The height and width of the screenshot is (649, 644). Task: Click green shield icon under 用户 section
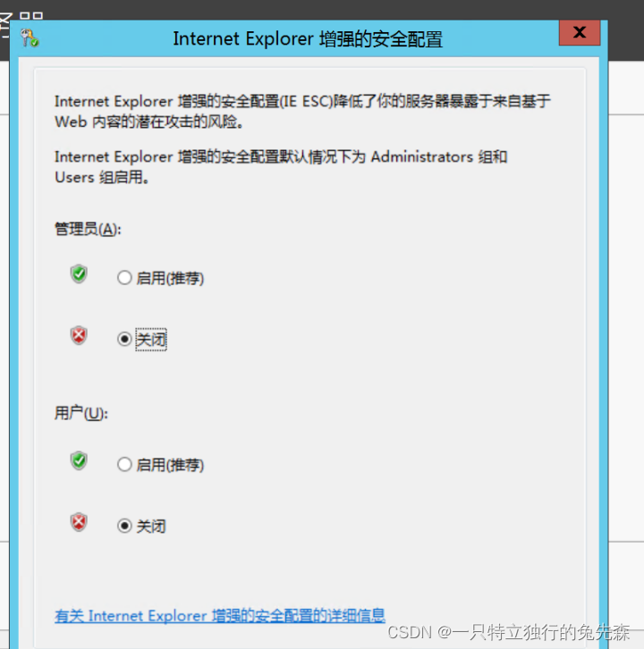click(79, 460)
